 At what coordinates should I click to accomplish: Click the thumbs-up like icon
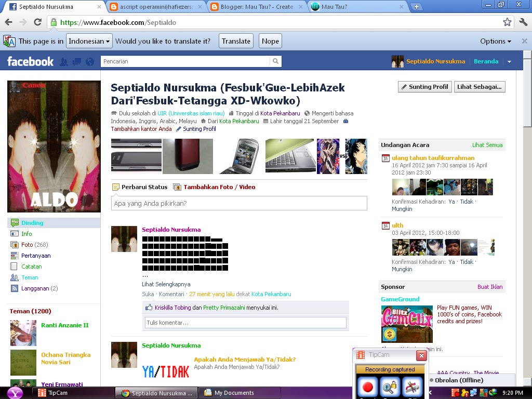click(149, 308)
